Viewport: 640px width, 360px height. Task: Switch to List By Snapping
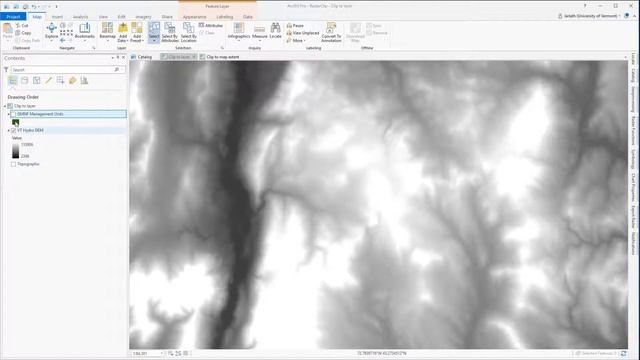60,80
